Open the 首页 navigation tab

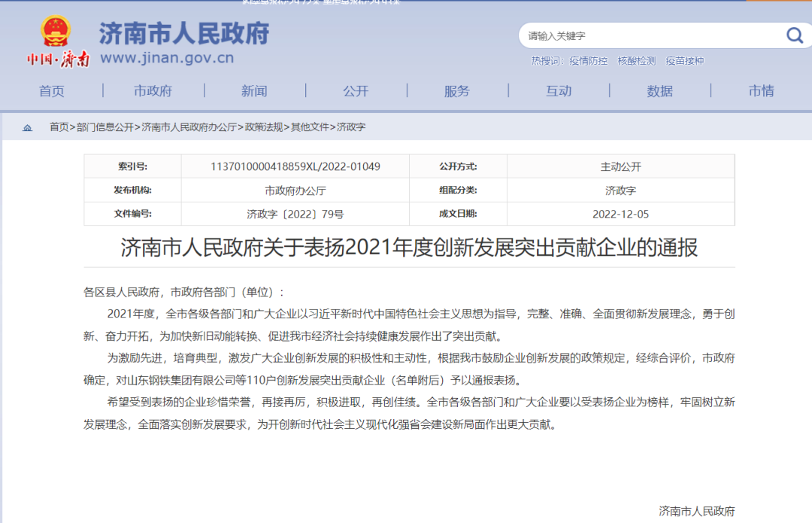(x=52, y=91)
